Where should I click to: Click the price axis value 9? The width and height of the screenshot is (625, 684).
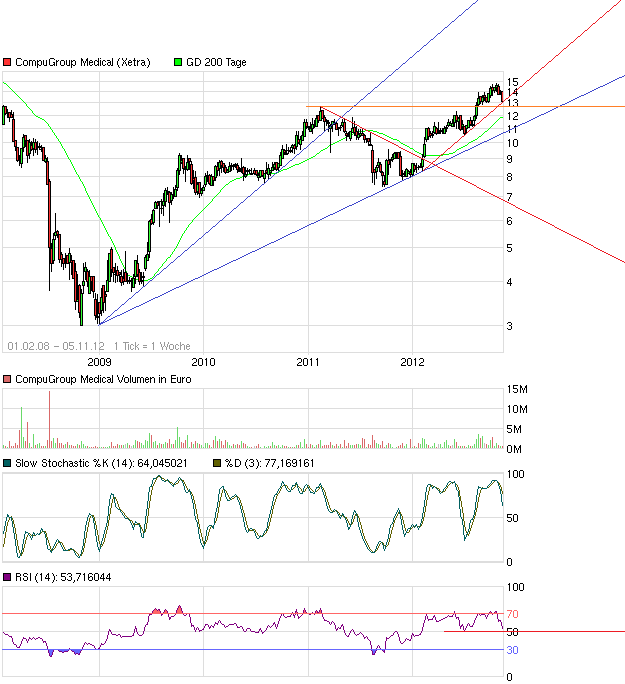509,159
